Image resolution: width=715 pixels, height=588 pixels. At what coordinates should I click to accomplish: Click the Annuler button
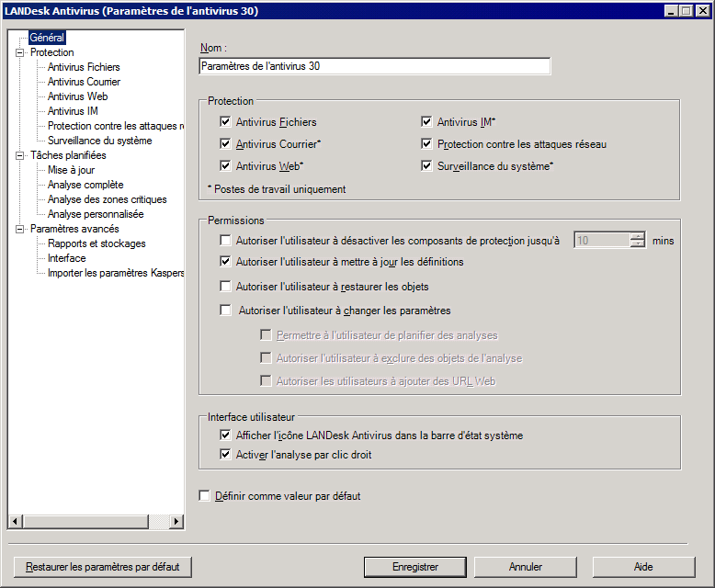(526, 567)
